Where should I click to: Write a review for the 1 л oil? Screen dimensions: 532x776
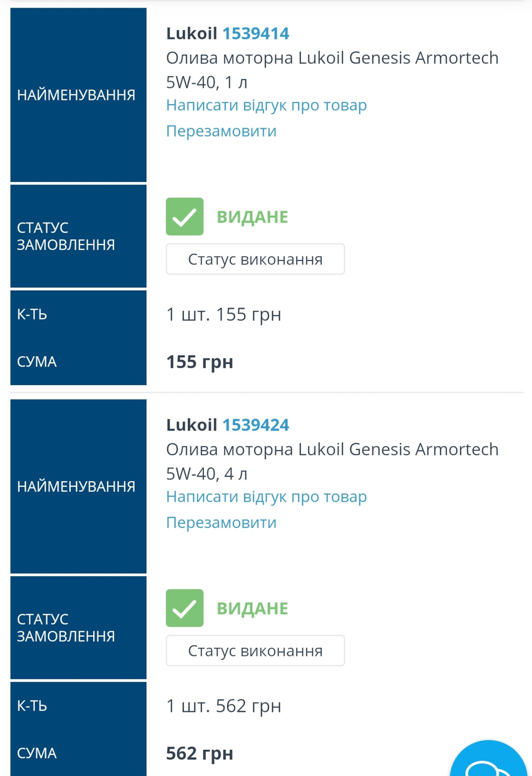tap(266, 105)
